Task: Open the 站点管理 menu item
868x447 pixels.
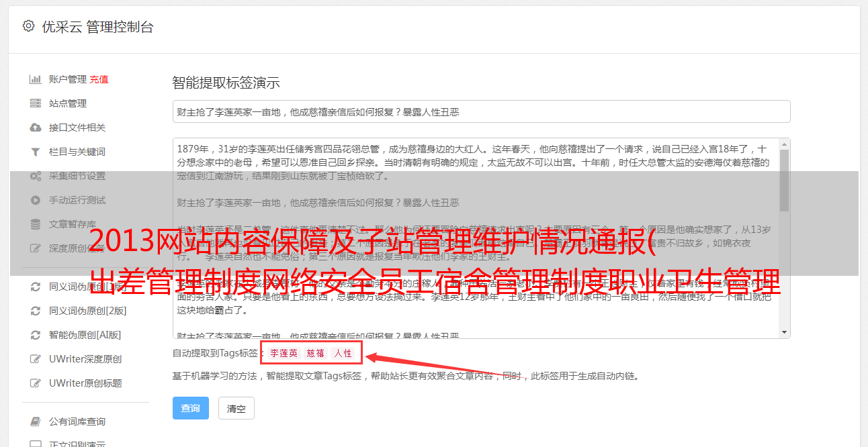Action: coord(68,103)
